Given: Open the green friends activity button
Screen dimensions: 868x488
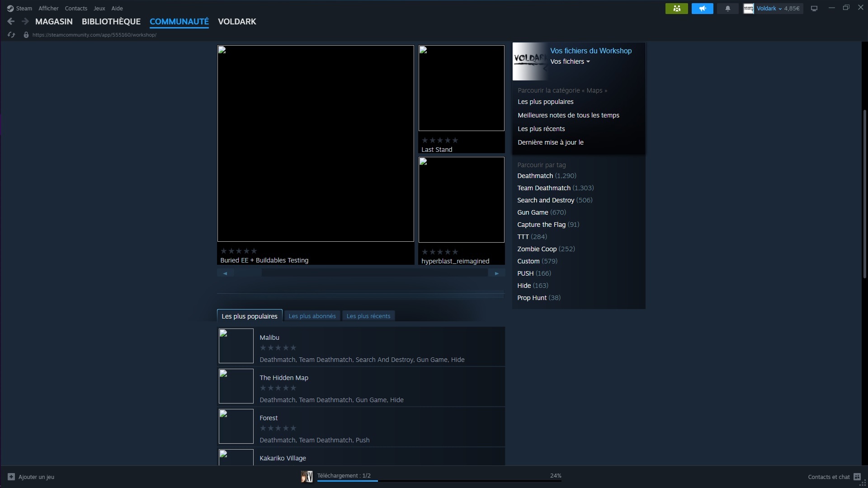Looking at the screenshot, I should [x=676, y=9].
